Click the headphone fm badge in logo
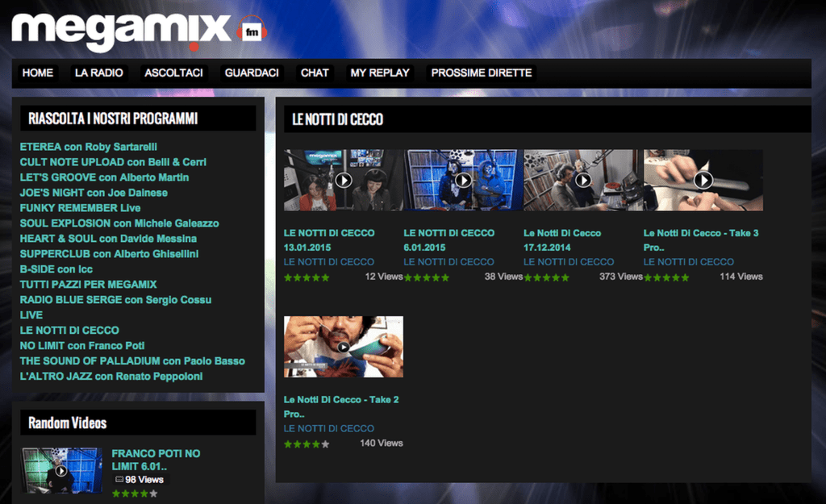This screenshot has width=826, height=504. point(252,32)
